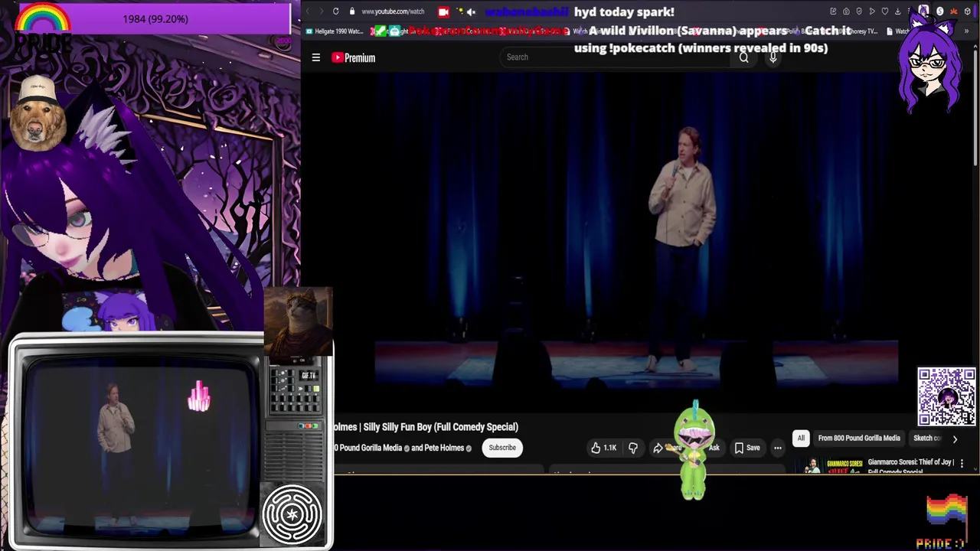The image size is (980, 551).
Task: Click the red camera recording icon in address bar
Action: [x=443, y=11]
